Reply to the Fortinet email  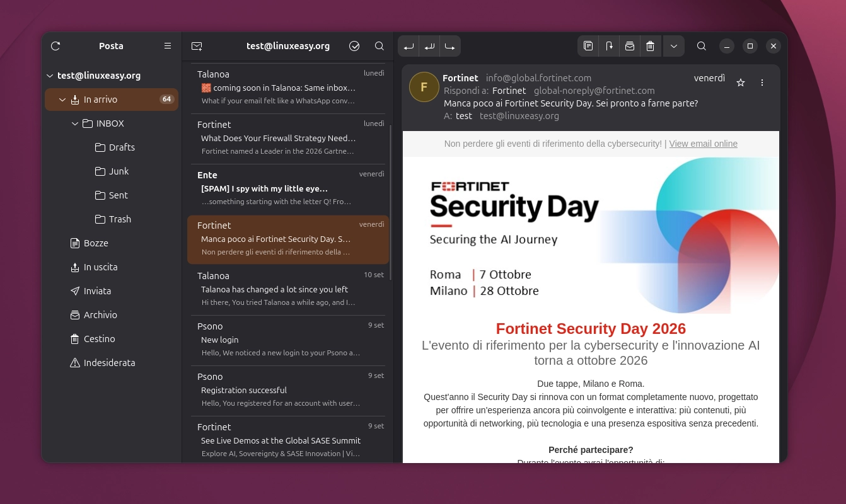tap(409, 46)
